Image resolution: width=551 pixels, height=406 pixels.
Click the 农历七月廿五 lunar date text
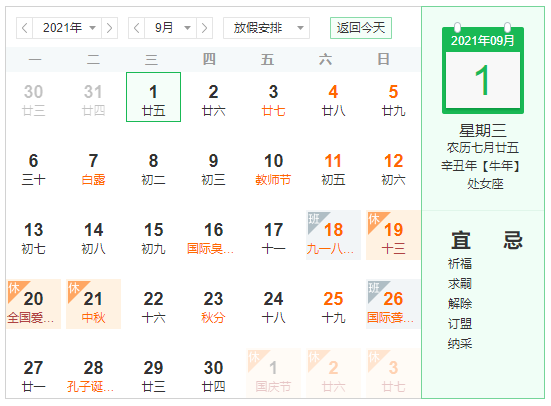482,148
